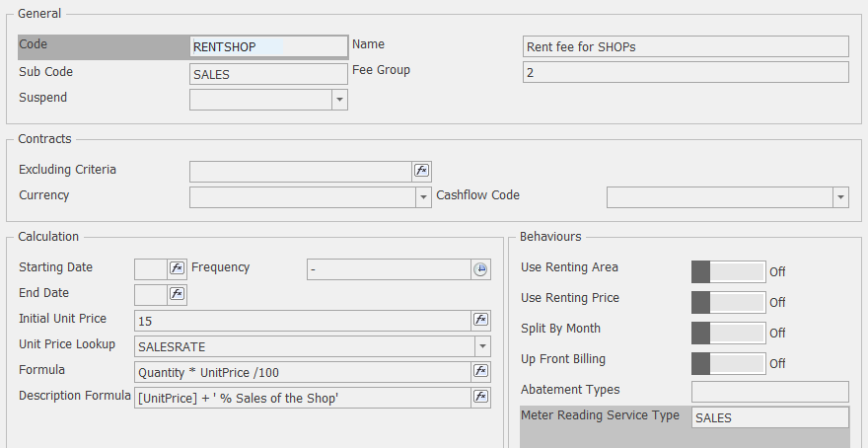868x448 pixels.
Task: Enable Up Front Billing switch
Action: 728,363
